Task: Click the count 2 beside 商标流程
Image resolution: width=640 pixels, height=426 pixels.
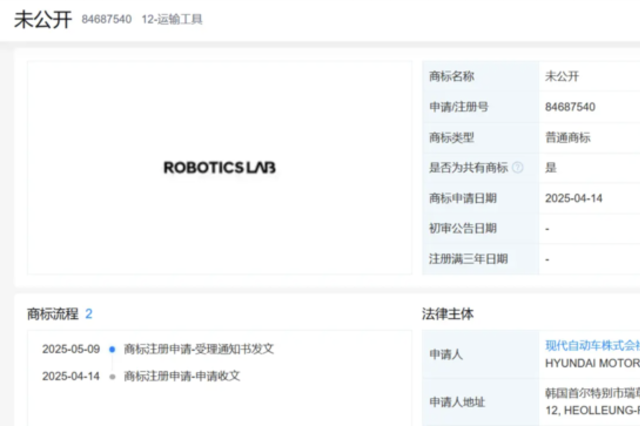Action: tap(89, 314)
